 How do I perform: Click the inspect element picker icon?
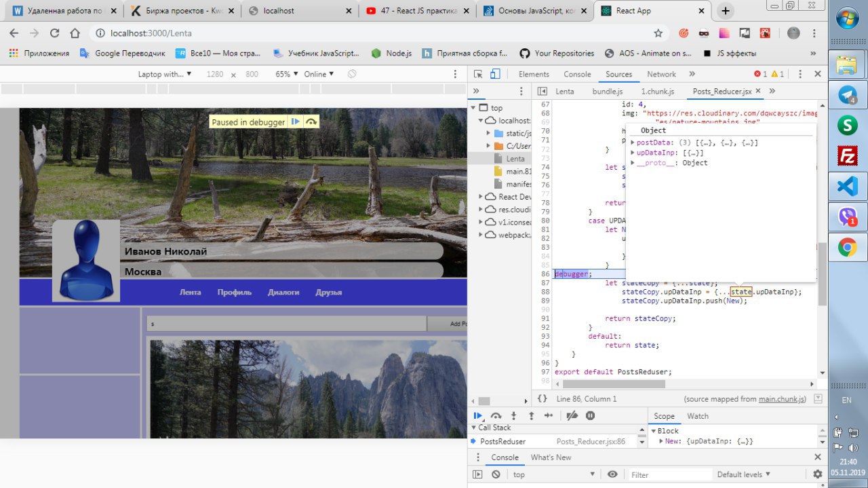478,75
